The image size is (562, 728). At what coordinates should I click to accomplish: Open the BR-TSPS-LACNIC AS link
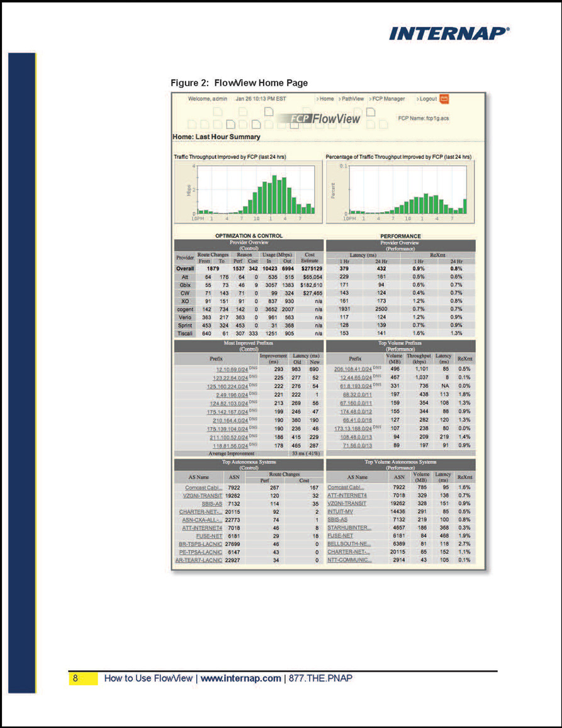[x=201, y=544]
